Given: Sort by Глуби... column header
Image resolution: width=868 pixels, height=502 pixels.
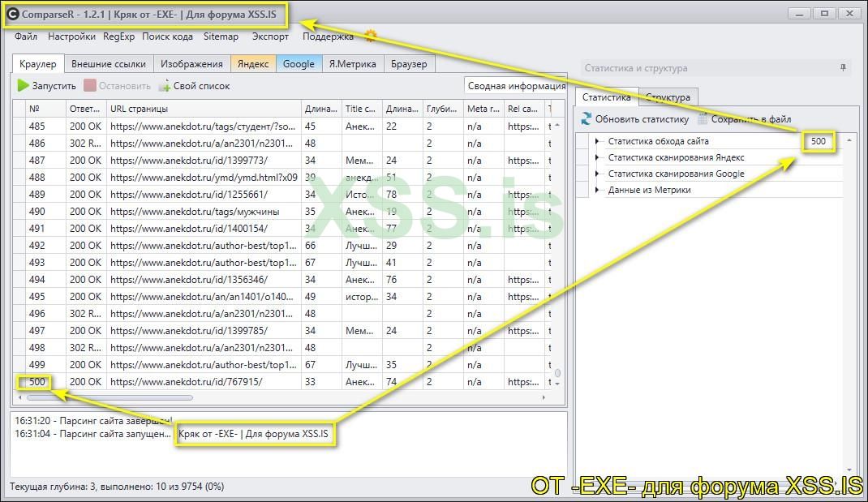Looking at the screenshot, I should pyautogui.click(x=443, y=109).
